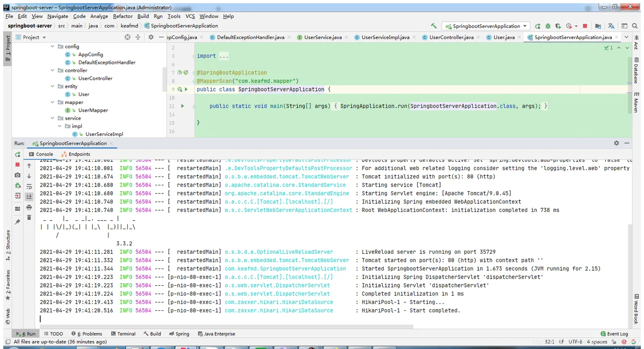Restore layout icon in the Run panel
Screen dimensions: 644x349
(17, 208)
